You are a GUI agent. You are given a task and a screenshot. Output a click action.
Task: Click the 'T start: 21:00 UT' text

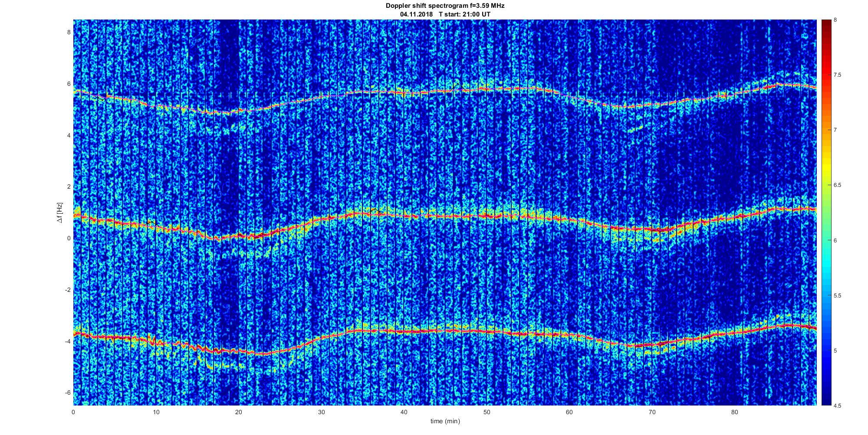464,14
